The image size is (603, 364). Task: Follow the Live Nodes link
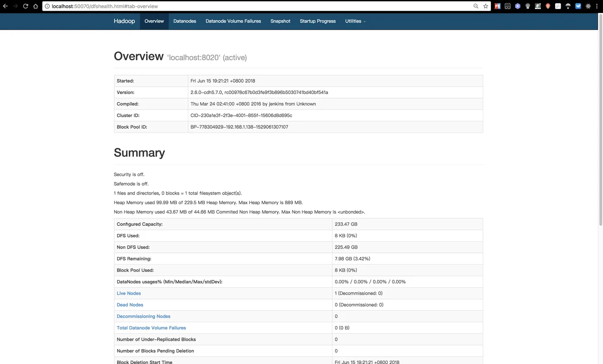pos(129,293)
